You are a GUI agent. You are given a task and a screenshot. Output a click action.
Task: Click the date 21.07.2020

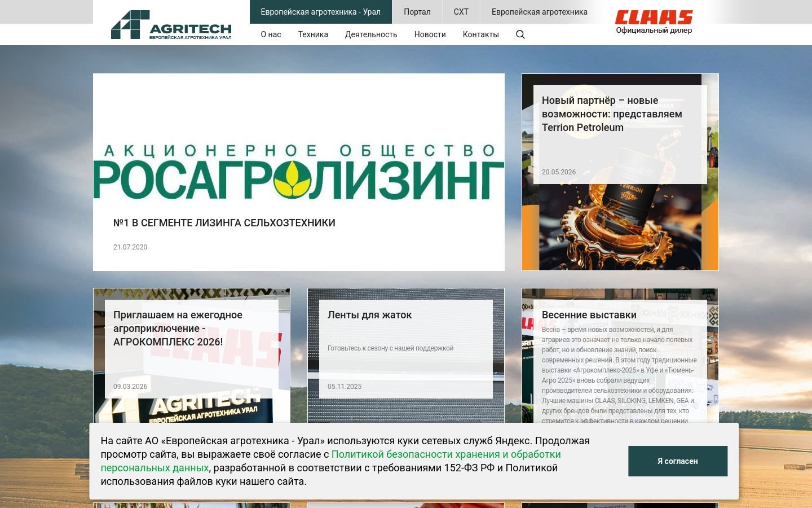(x=130, y=247)
